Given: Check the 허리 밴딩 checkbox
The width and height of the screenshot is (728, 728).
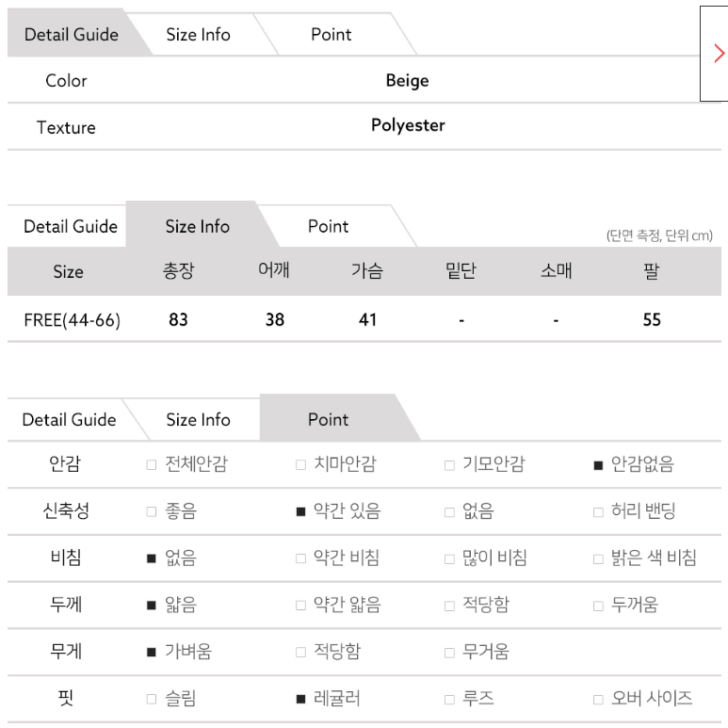Looking at the screenshot, I should [x=598, y=512].
